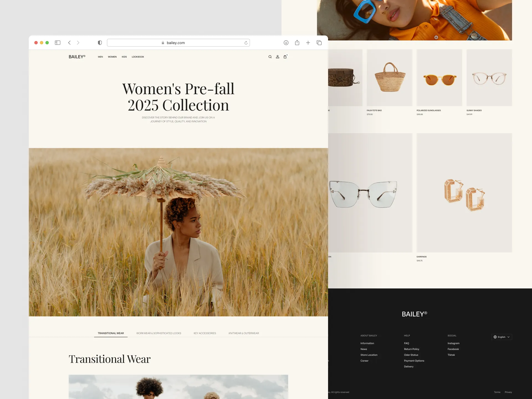Screen dimensions: 532x399
Task: Reload the page with the refresh icon
Action: coord(246,43)
